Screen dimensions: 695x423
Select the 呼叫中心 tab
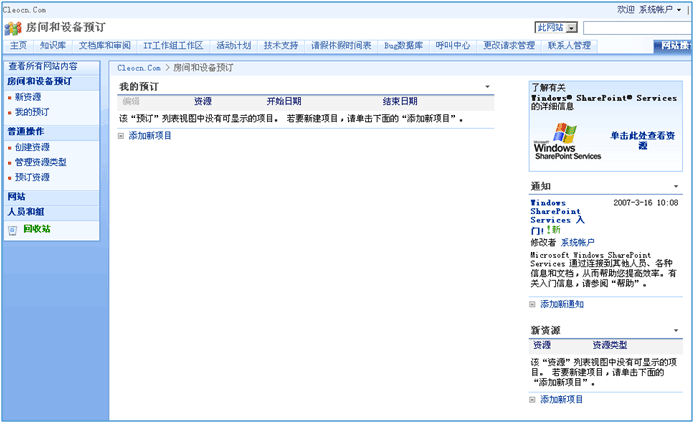tap(453, 45)
